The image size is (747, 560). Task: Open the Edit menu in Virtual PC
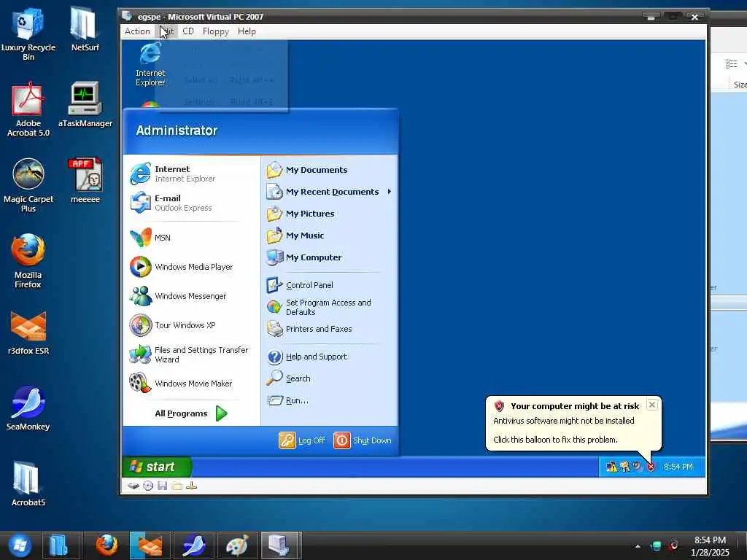(x=166, y=31)
